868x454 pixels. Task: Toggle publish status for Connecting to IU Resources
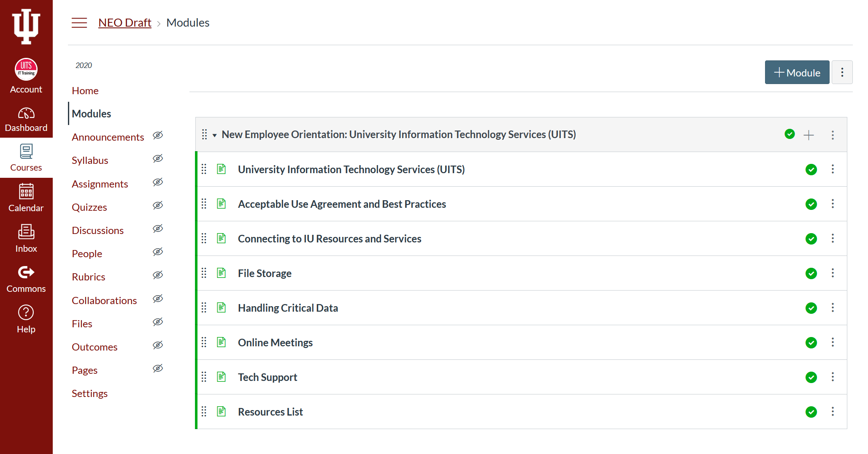[811, 239]
